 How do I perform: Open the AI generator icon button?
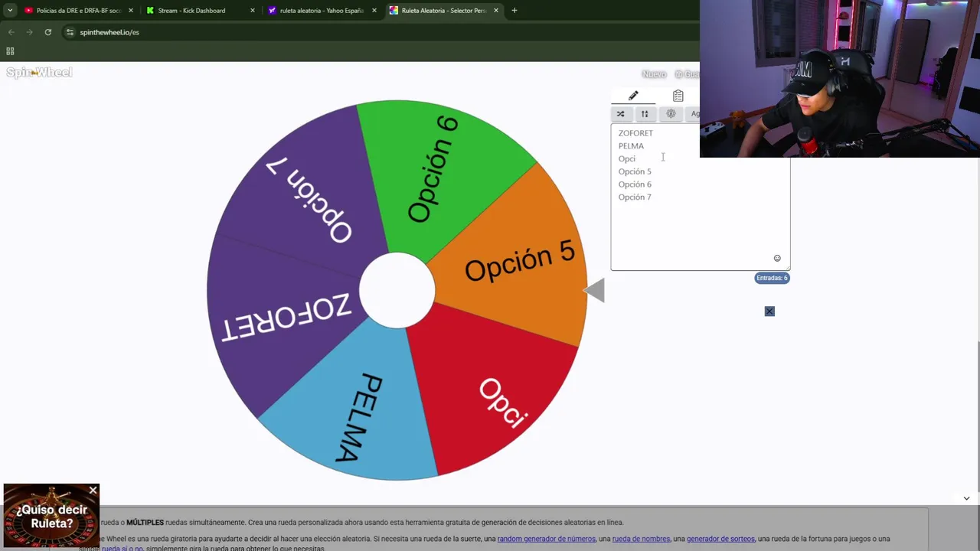coord(671,114)
